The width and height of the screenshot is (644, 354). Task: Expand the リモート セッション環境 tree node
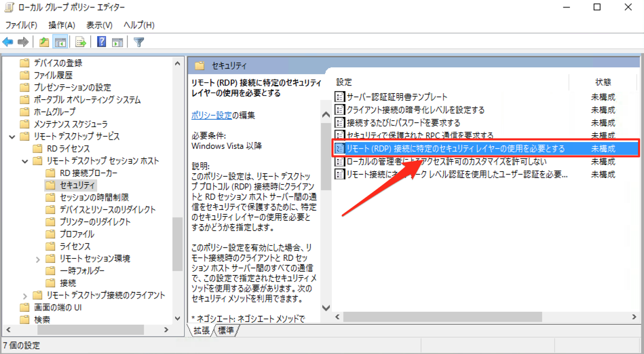[38, 260]
